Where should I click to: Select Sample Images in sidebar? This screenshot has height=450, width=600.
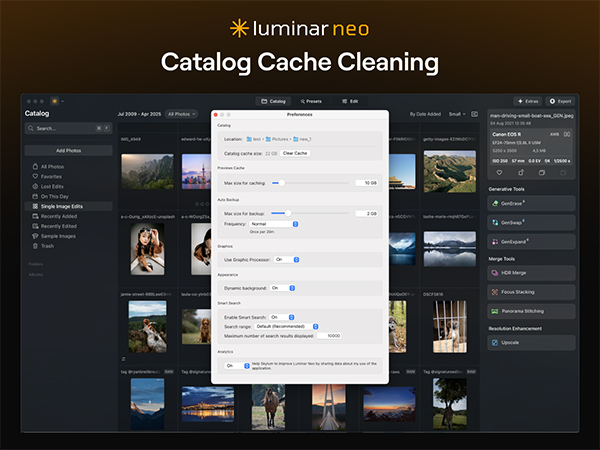pyautogui.click(x=68, y=236)
